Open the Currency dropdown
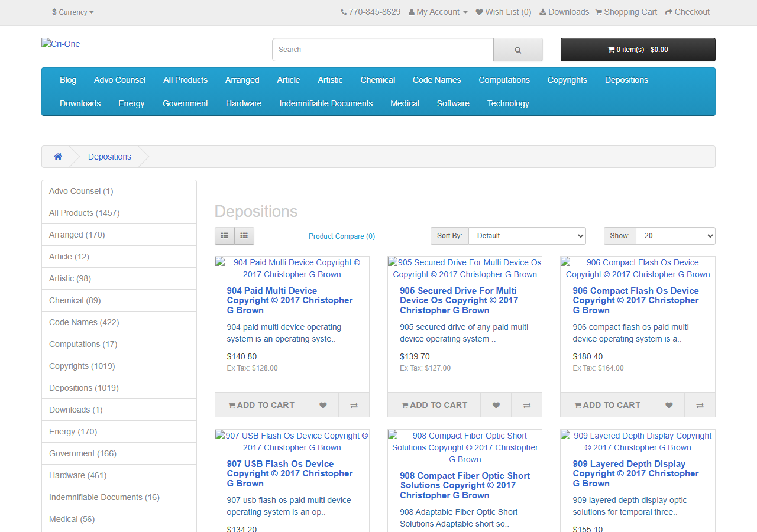Viewport: 757px width, 532px height. [73, 12]
